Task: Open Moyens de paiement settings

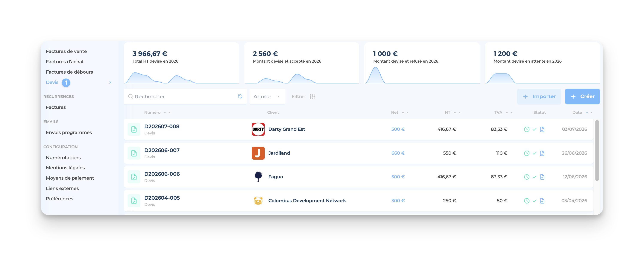Action: pyautogui.click(x=70, y=178)
